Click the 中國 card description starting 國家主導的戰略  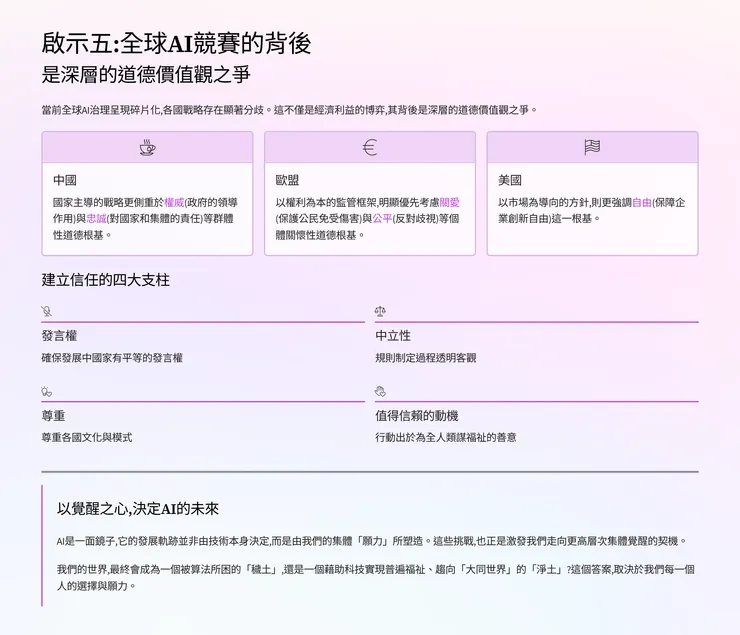[145, 218]
